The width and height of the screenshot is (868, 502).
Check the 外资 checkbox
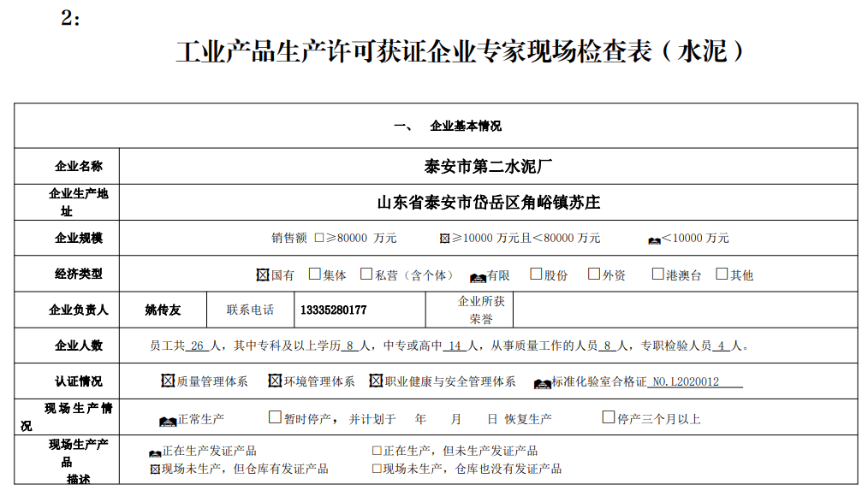(x=594, y=275)
